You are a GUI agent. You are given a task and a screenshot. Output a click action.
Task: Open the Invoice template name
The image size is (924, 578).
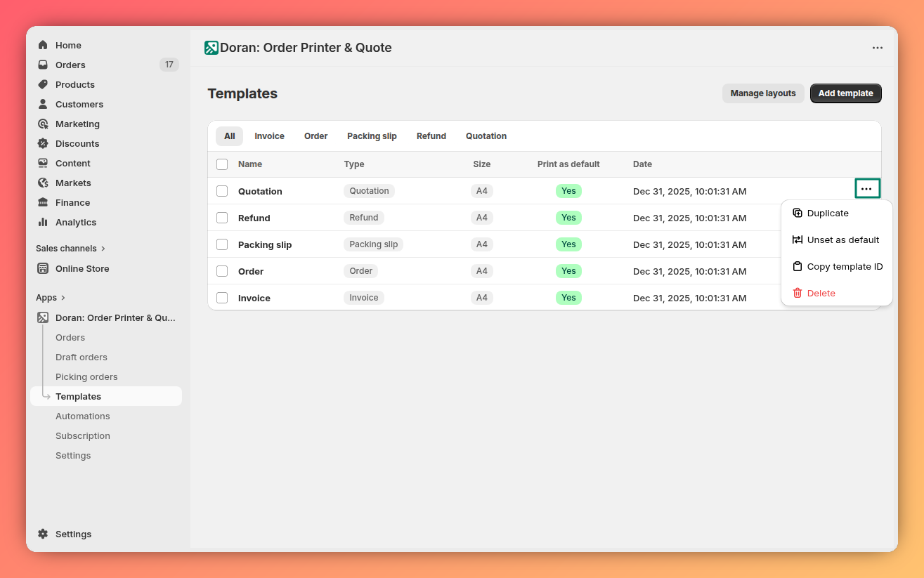click(x=254, y=298)
